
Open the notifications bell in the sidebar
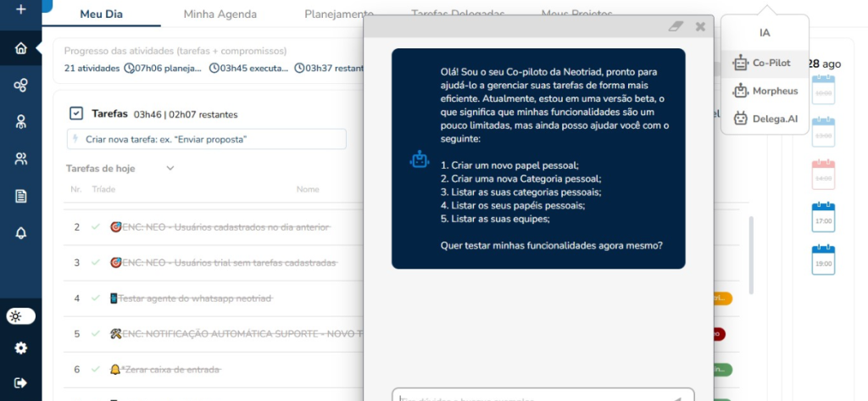tap(20, 232)
